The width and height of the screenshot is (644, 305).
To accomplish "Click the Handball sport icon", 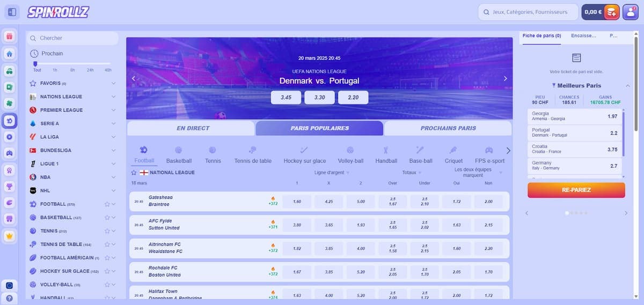I will click(386, 150).
